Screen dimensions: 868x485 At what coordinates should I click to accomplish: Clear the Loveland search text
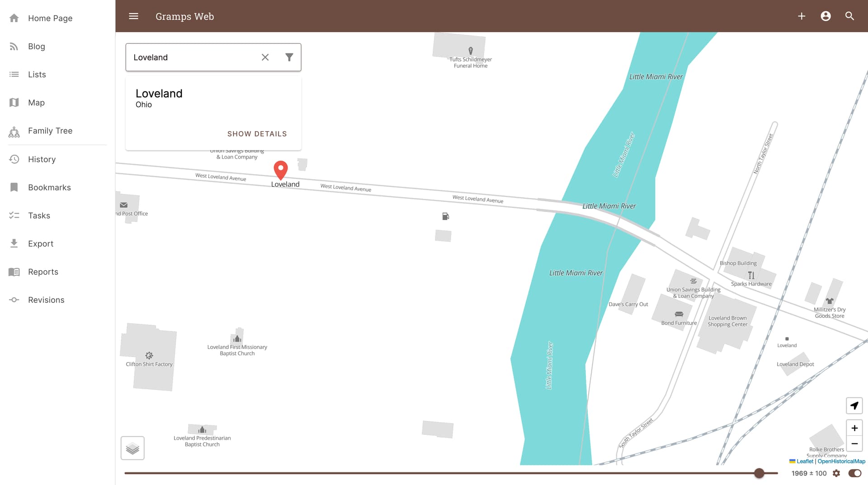coord(265,57)
